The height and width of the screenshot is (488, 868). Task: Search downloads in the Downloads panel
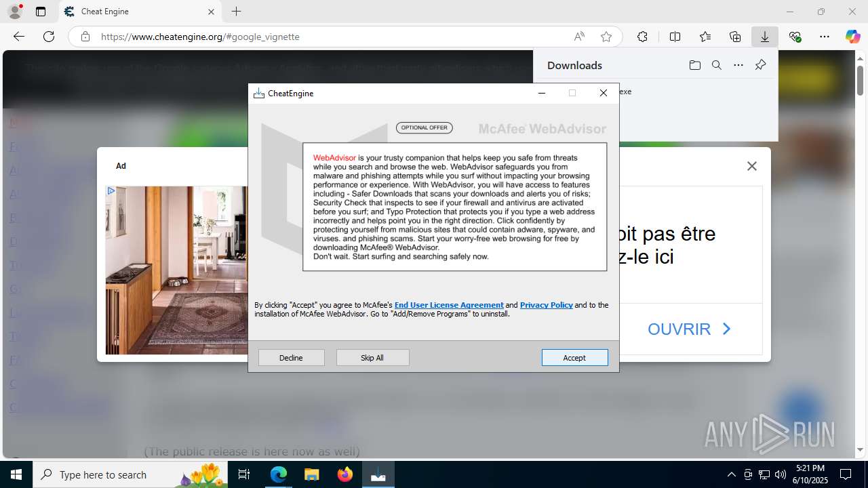(717, 65)
